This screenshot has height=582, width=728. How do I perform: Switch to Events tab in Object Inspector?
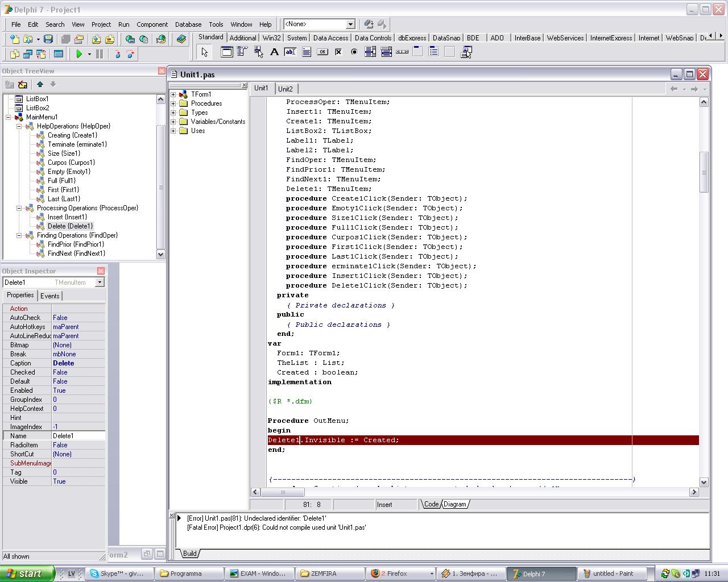(x=49, y=296)
